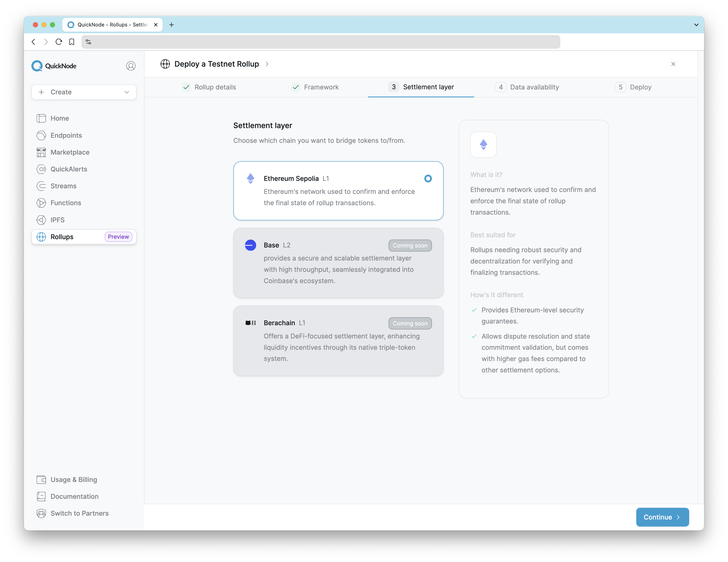Bookmark this page icon
Image resolution: width=728 pixels, height=562 pixels.
[71, 42]
